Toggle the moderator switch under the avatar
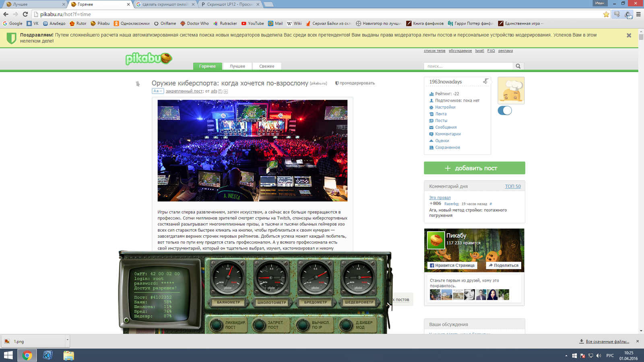 505,111
